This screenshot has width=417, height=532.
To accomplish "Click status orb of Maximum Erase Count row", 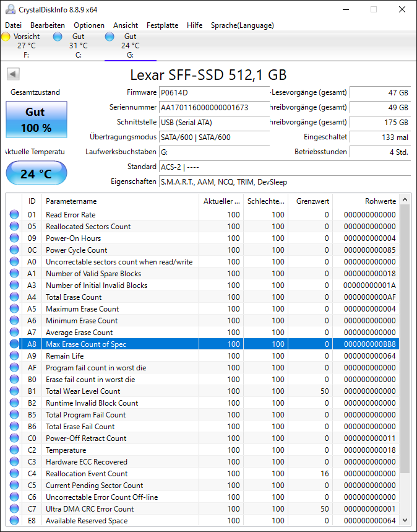I will pos(14,309).
